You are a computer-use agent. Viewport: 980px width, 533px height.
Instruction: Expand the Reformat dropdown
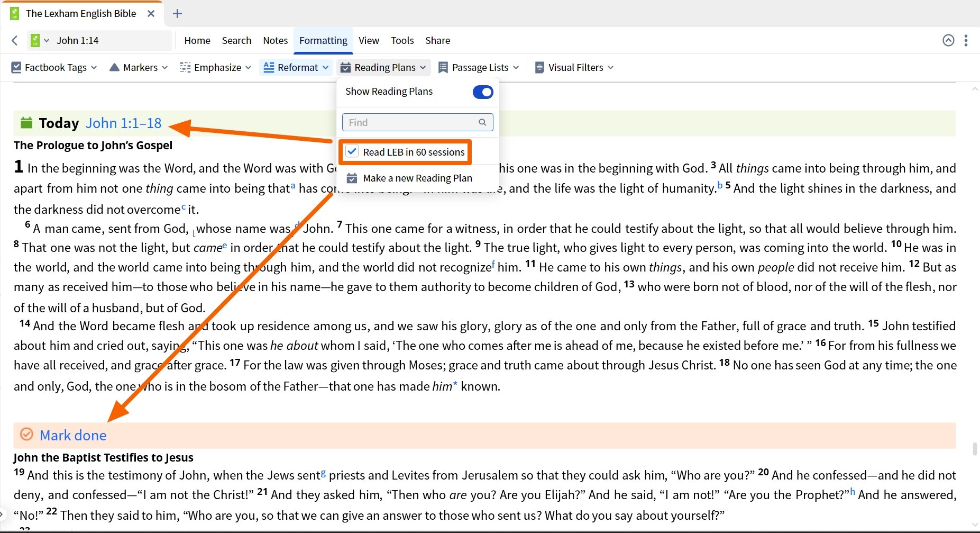[325, 67]
